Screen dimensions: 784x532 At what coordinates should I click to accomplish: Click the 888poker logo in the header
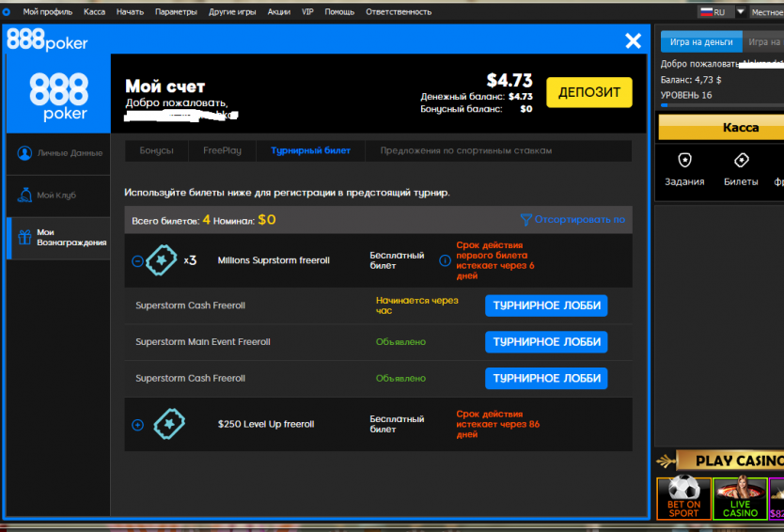click(48, 40)
